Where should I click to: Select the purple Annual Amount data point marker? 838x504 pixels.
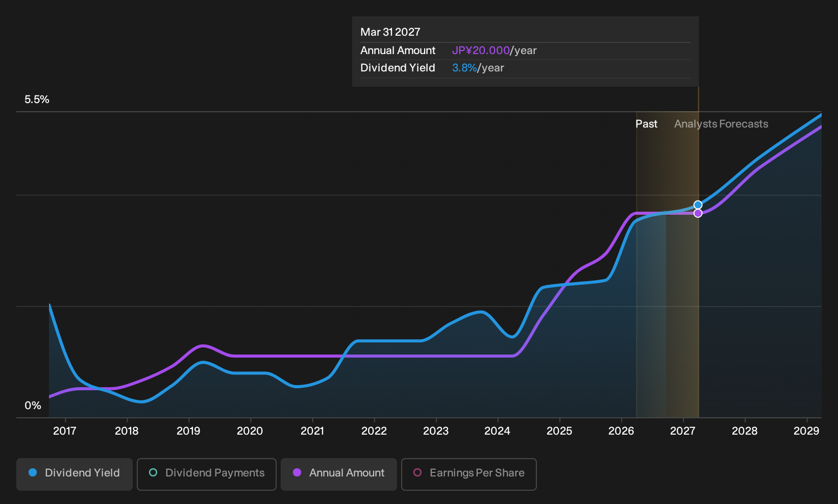pyautogui.click(x=698, y=213)
